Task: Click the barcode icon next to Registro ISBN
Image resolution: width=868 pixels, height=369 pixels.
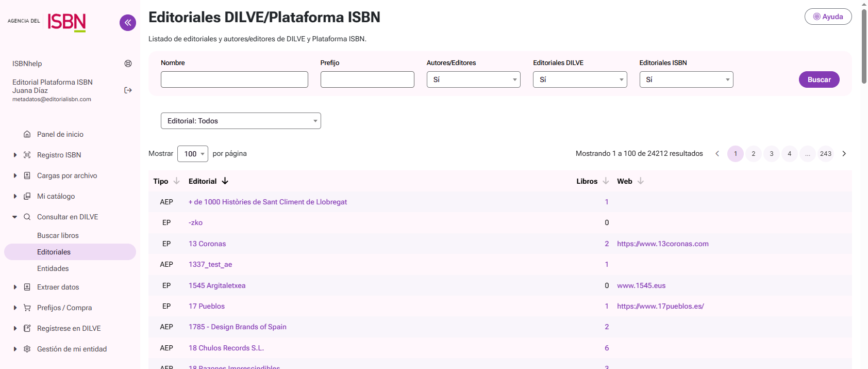Action: pyautogui.click(x=27, y=155)
